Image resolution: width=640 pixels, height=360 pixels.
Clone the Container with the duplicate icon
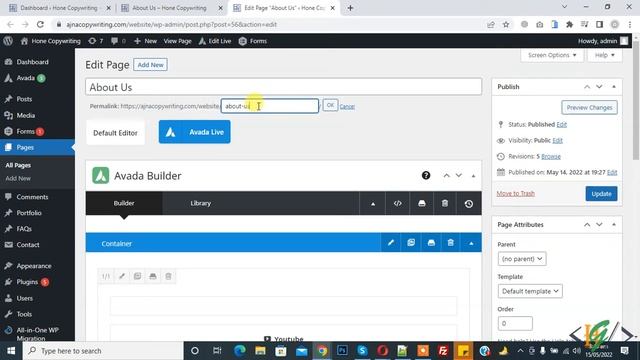[x=411, y=243]
